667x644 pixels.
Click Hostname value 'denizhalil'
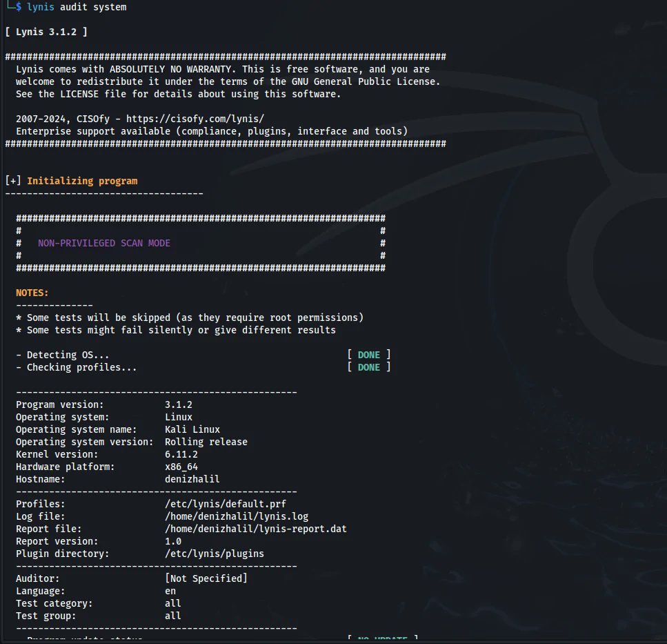192,479
